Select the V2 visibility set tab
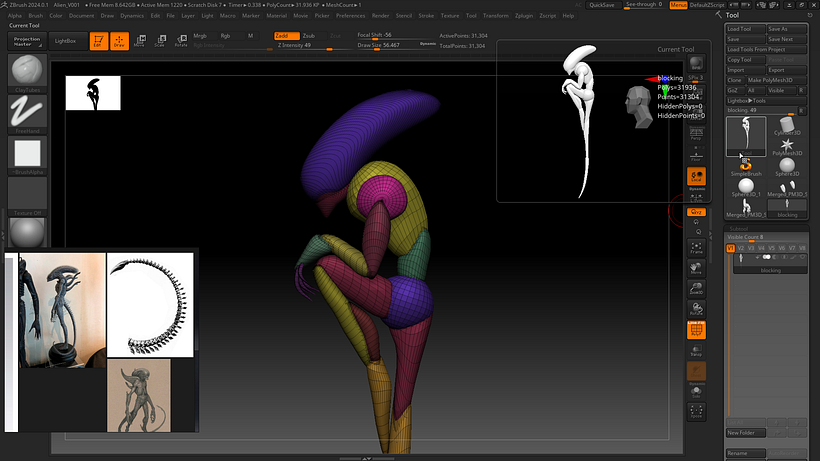This screenshot has width=820, height=461. [741, 248]
